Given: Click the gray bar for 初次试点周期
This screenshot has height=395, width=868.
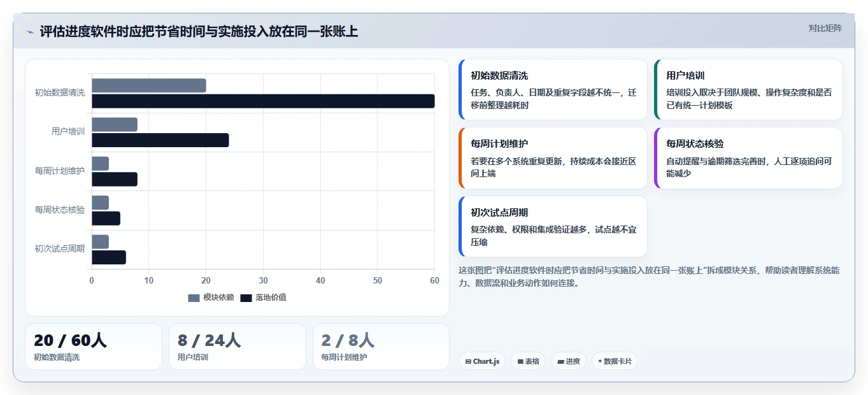Looking at the screenshot, I should 100,241.
